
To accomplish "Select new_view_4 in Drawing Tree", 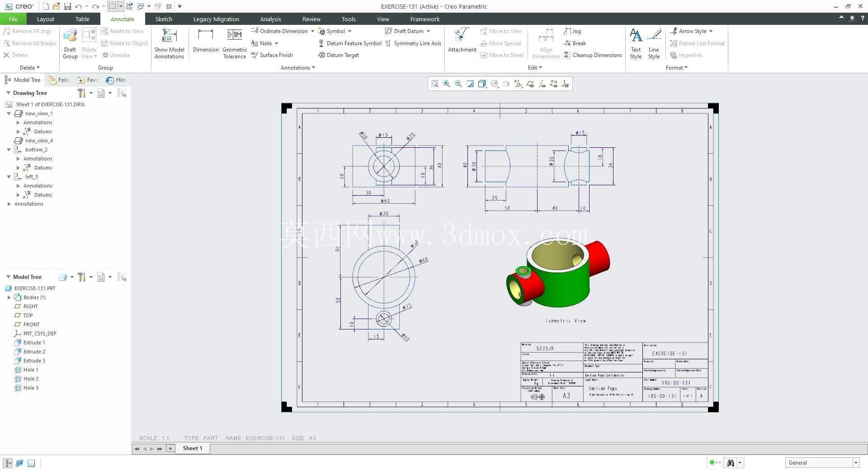I will (x=34, y=141).
